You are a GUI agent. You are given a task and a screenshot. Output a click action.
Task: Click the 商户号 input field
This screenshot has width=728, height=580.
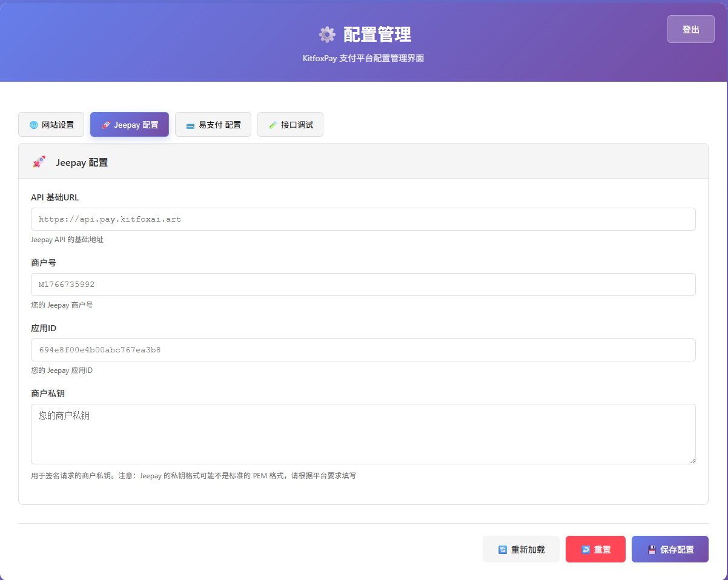[363, 285]
